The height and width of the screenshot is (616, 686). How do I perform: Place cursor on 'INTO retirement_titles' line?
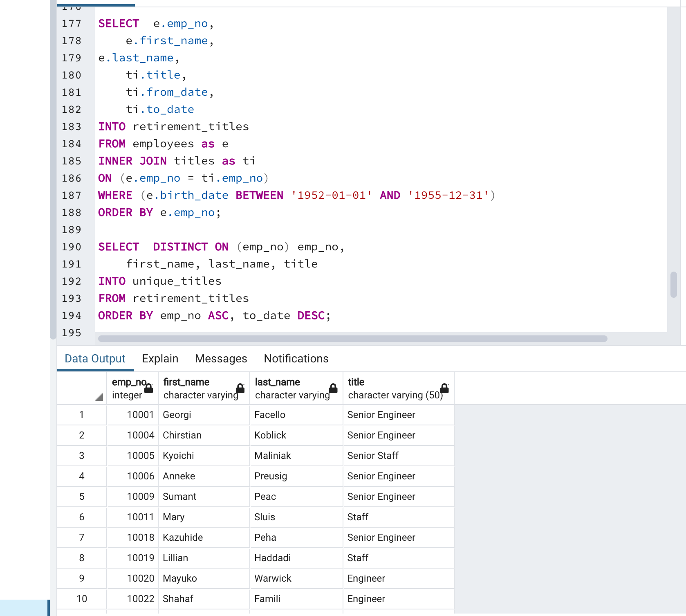click(x=173, y=127)
